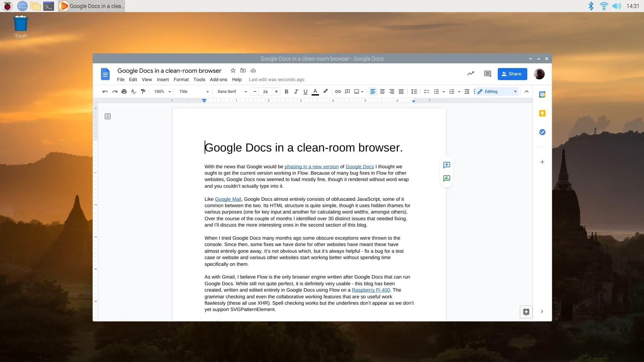Show document outline icon
Screen dimensions: 644x362
coord(108,116)
